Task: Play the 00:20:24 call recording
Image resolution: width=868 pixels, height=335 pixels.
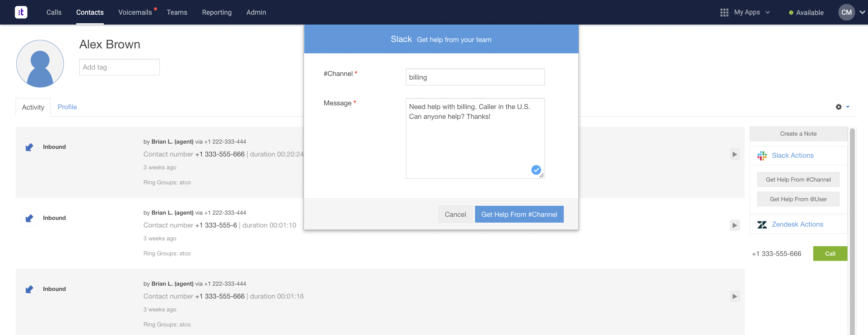Action: (x=735, y=154)
